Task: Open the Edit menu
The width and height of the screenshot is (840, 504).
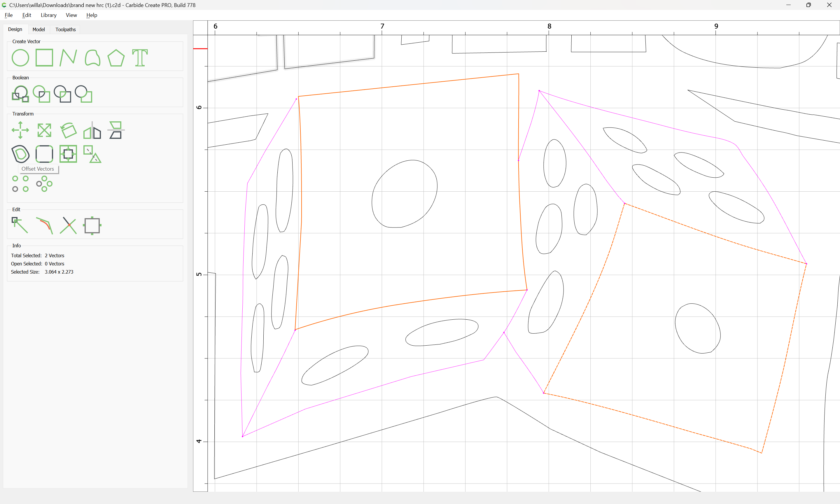Action: [27, 15]
